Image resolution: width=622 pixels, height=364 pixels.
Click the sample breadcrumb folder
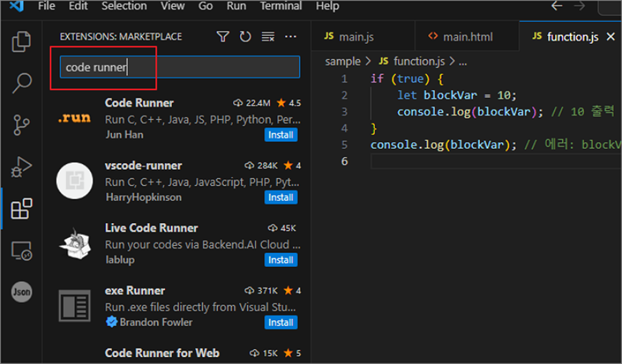[343, 62]
